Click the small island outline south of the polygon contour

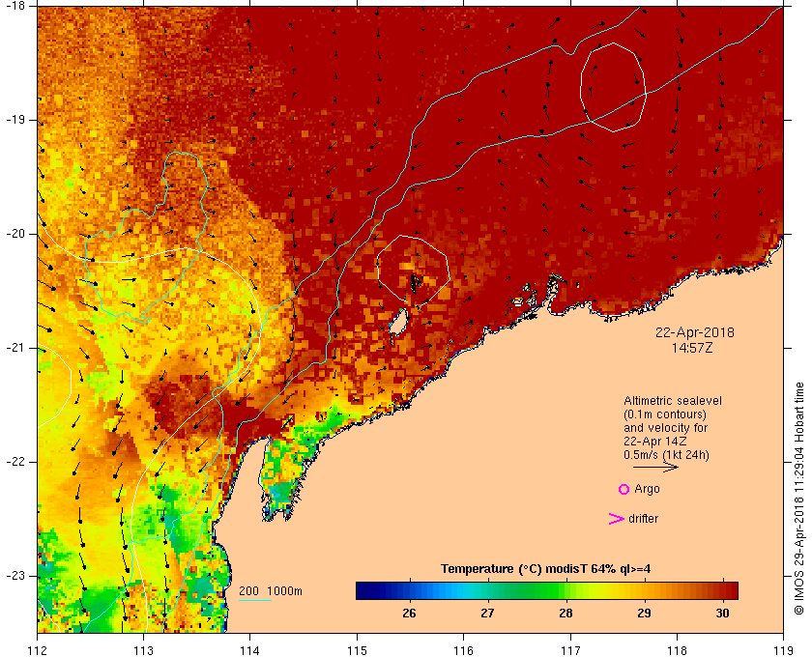(397, 323)
